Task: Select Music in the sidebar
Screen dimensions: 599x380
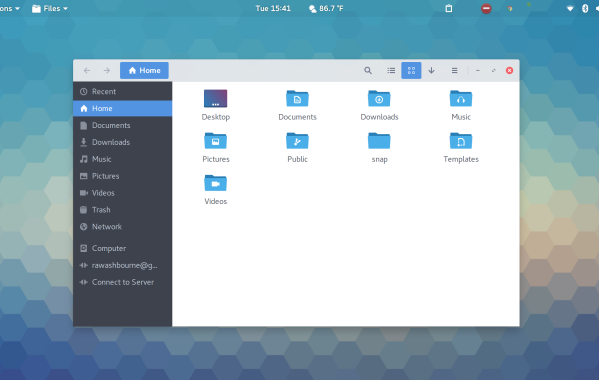Action: pos(122,159)
